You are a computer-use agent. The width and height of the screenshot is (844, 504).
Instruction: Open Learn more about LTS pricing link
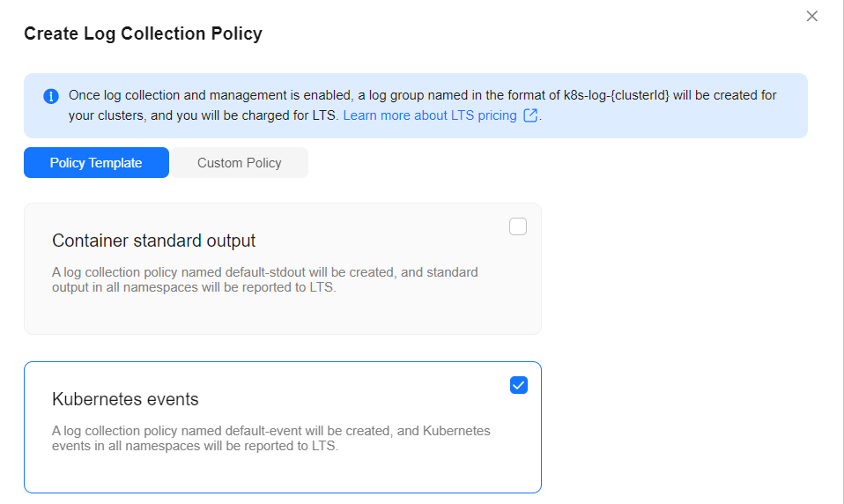pyautogui.click(x=430, y=115)
